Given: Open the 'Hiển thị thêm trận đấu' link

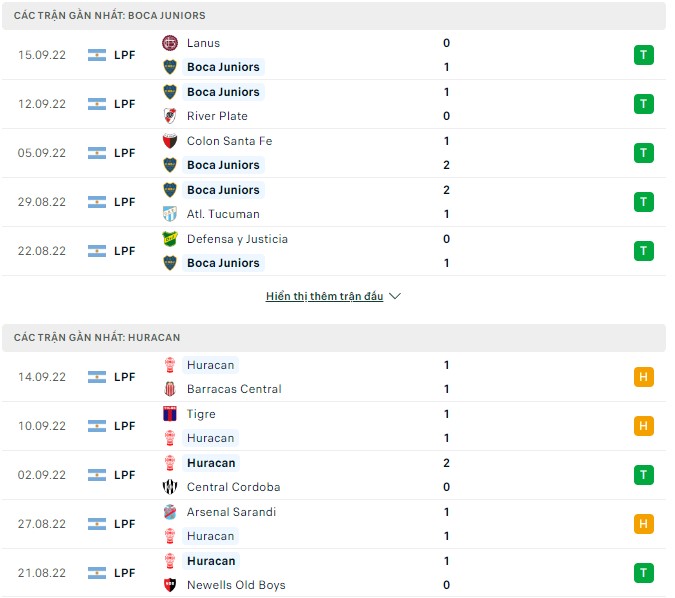Looking at the screenshot, I should (324, 297).
